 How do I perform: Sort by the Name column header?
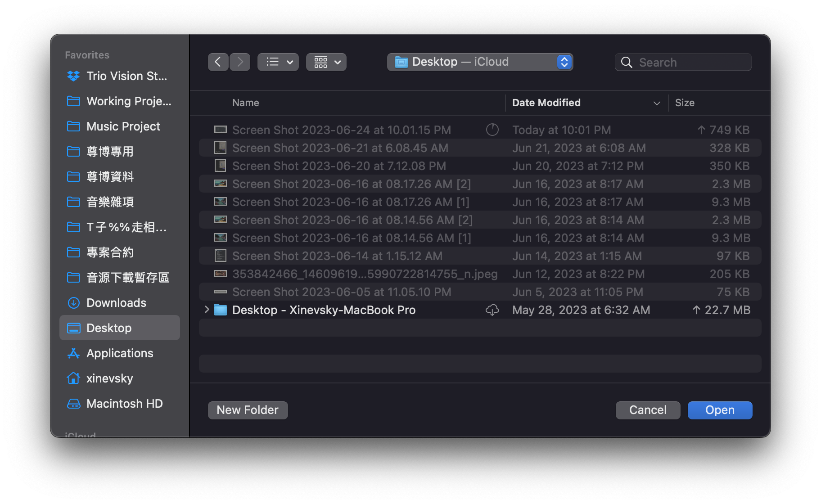[x=246, y=103]
